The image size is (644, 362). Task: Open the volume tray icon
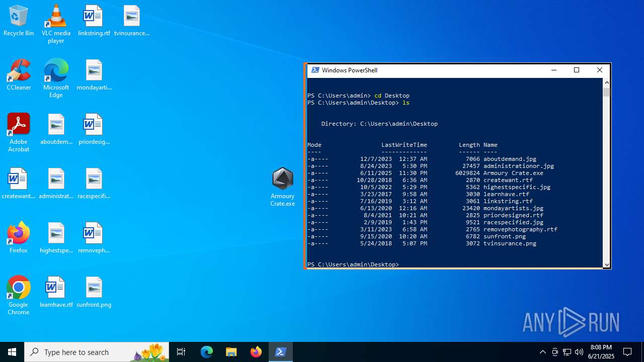[x=579, y=352]
